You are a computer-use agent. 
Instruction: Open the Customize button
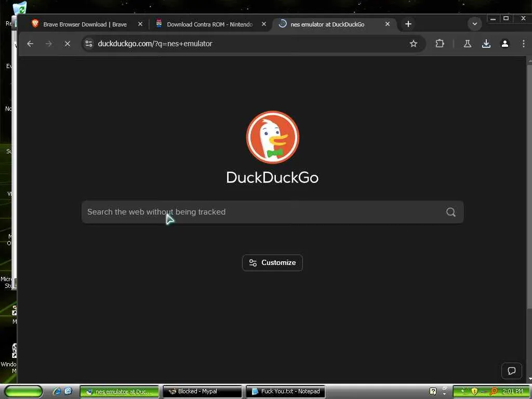272,262
